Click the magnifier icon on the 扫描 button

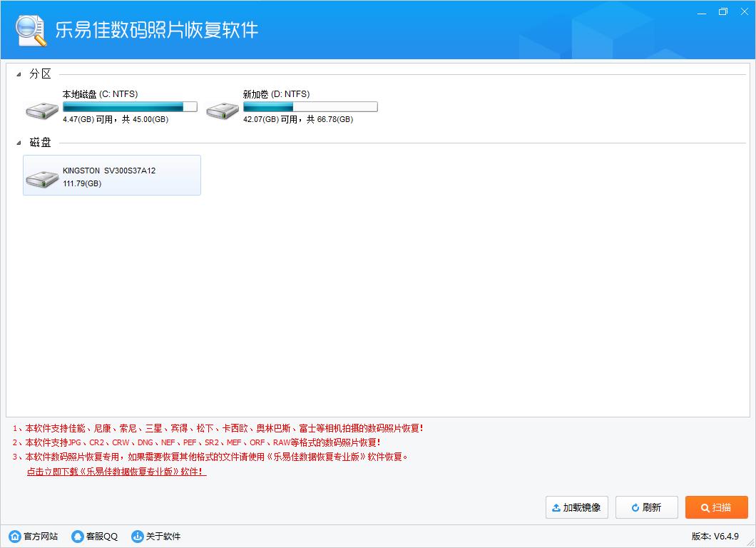[x=705, y=507]
